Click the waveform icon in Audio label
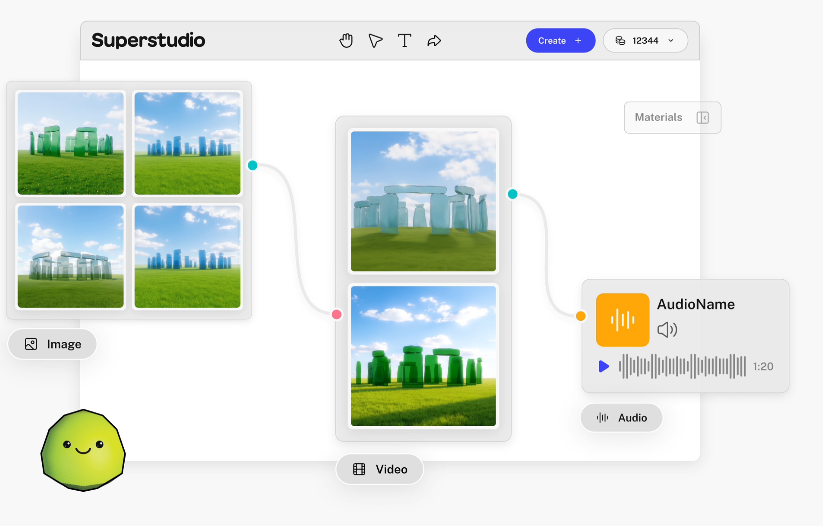The image size is (823, 526). point(603,418)
